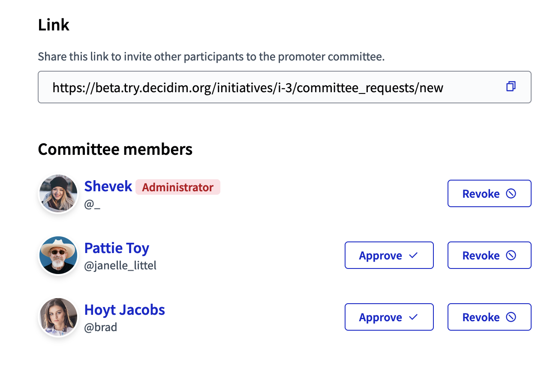Click the ban icon inside Shevek's Revoke button
553x392 pixels.
[x=511, y=193]
